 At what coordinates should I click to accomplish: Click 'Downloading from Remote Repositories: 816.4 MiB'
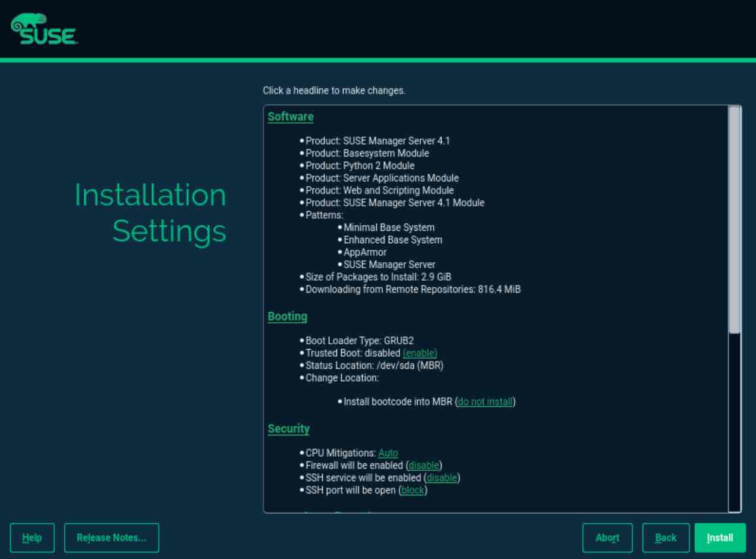coord(413,290)
